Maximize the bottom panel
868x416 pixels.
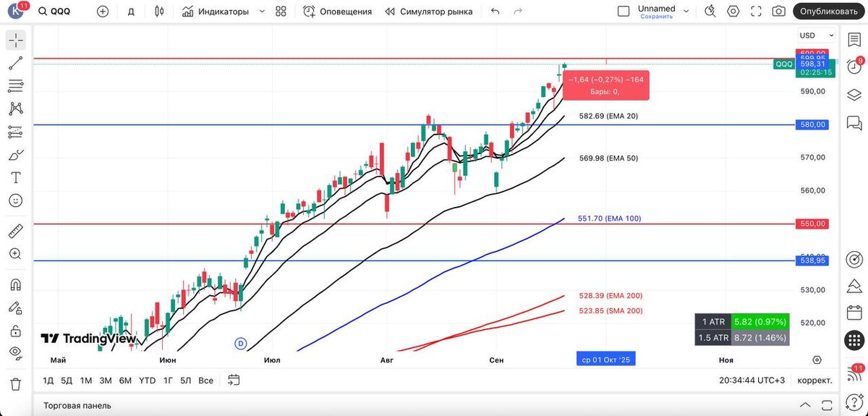pyautogui.click(x=826, y=404)
